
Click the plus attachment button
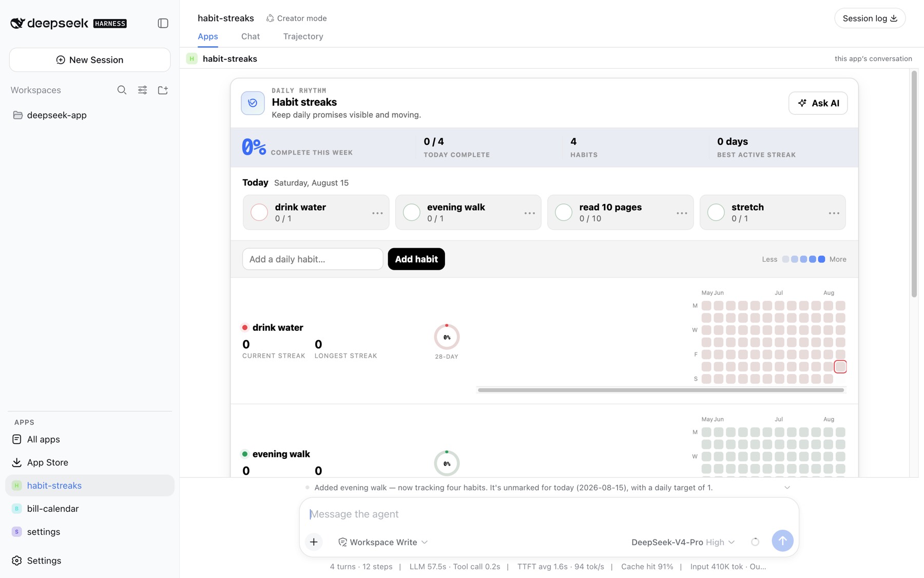[x=314, y=542]
